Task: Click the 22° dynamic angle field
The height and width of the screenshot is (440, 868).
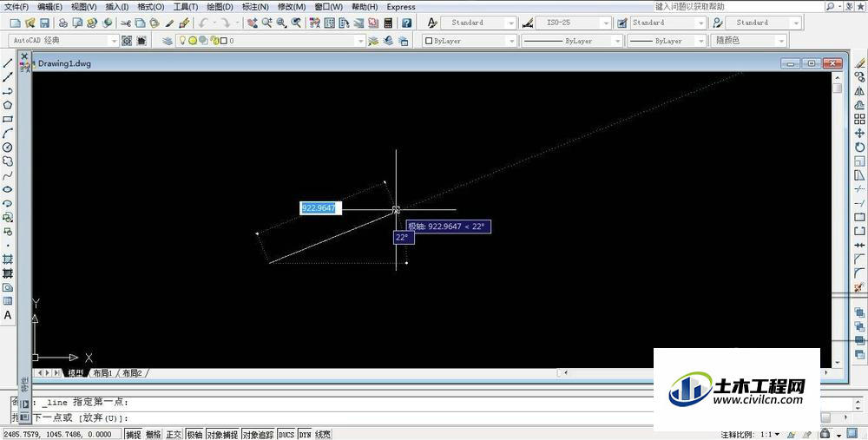Action: point(404,237)
